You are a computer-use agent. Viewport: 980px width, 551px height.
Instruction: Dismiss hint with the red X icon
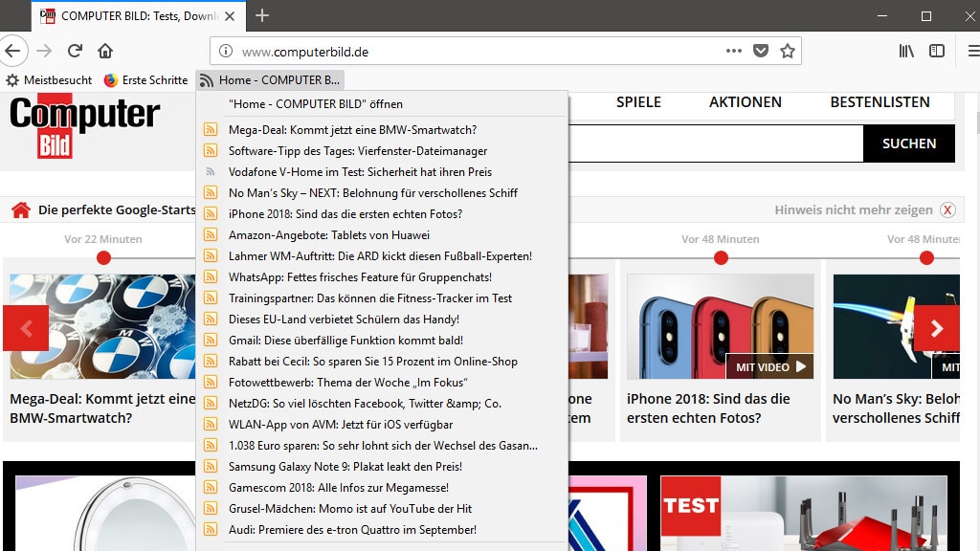coord(947,210)
